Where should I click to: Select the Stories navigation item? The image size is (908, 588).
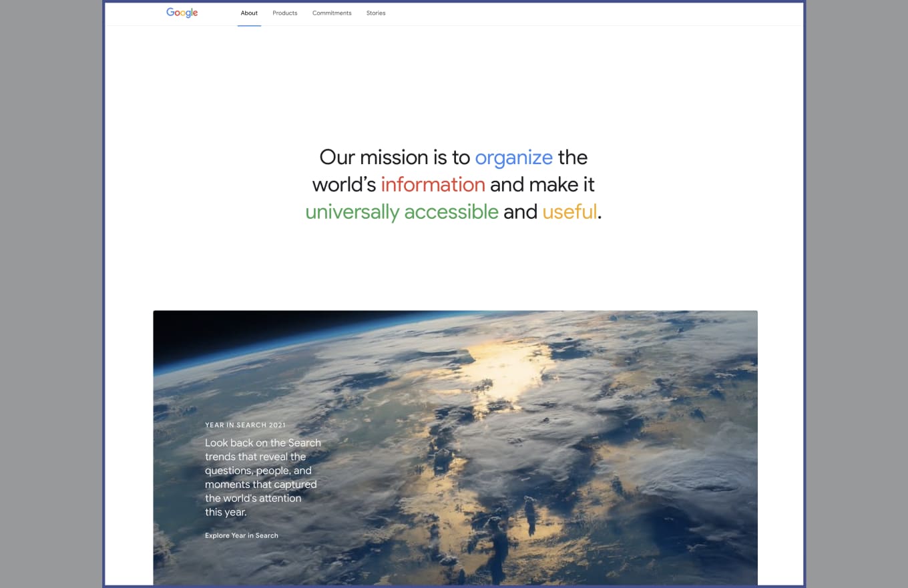376,13
